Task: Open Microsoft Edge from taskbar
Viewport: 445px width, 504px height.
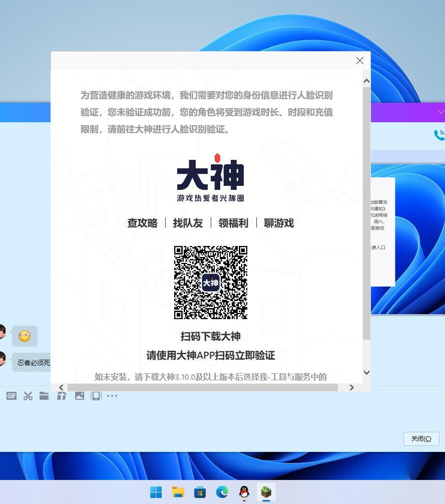Action: 222,492
